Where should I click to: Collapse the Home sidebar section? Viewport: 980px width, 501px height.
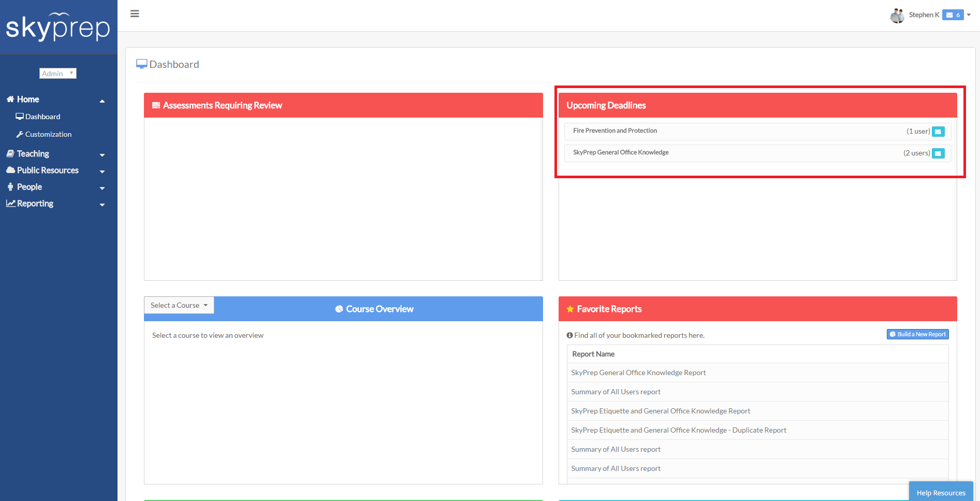pos(102,101)
